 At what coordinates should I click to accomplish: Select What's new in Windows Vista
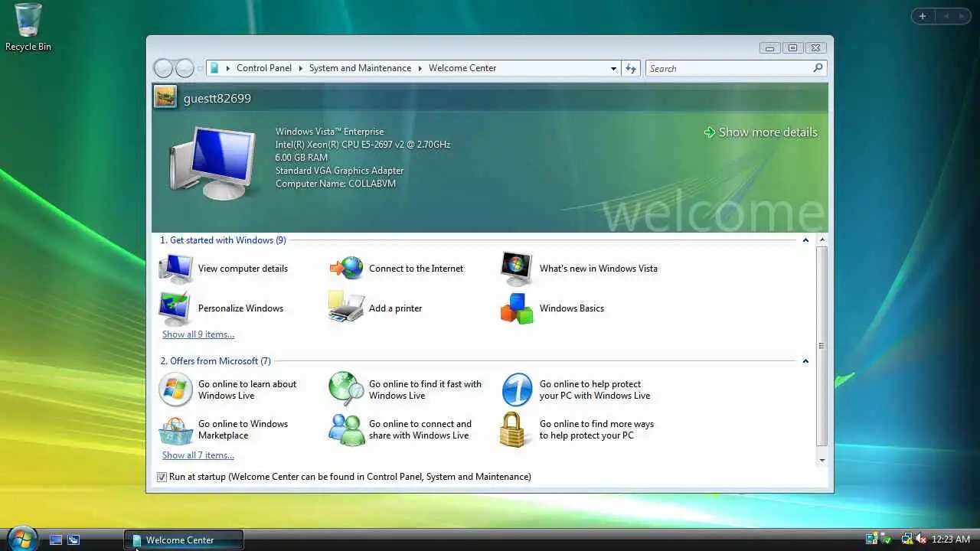tap(580, 269)
